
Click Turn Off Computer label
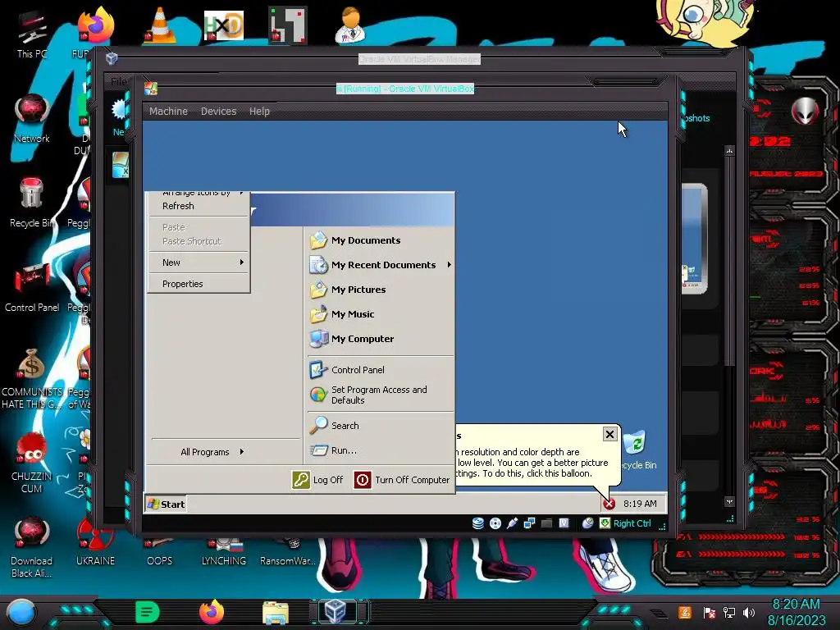(x=412, y=480)
